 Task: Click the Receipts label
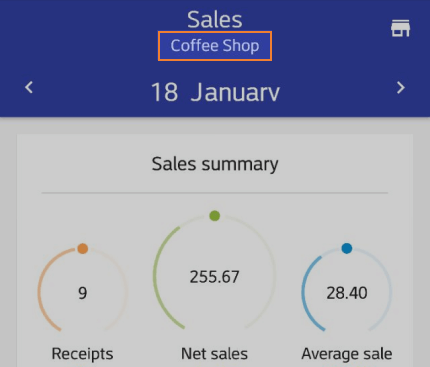tap(82, 354)
